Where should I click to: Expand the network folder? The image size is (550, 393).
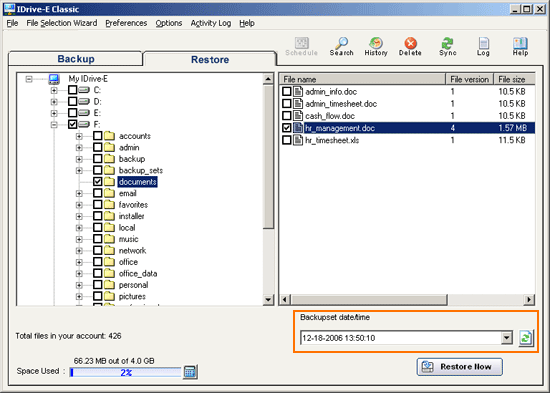tap(79, 251)
